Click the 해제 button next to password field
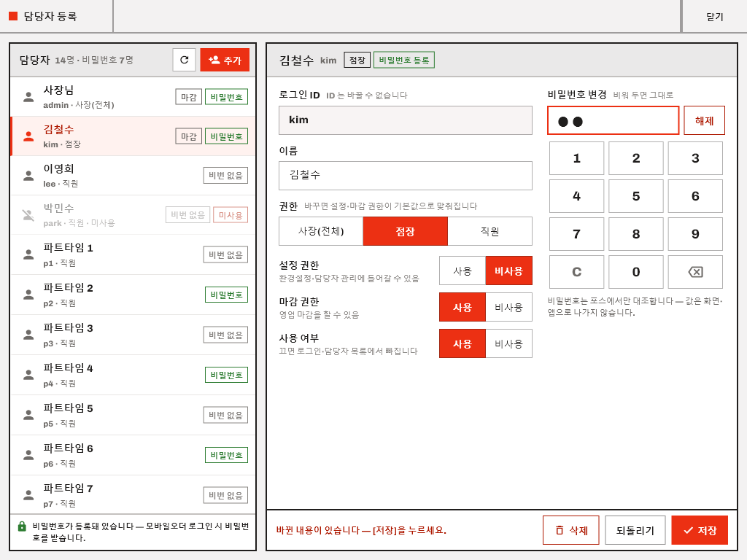747x560 pixels. tap(704, 120)
